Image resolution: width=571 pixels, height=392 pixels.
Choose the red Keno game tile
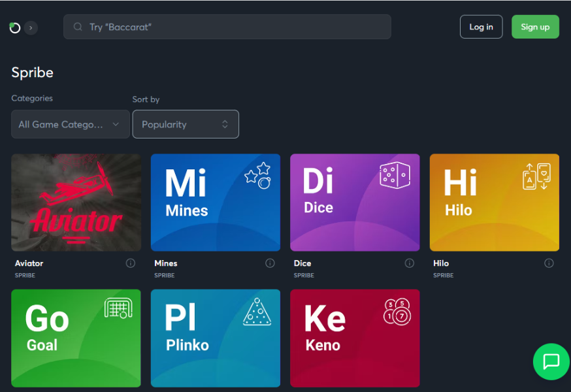[x=355, y=338]
